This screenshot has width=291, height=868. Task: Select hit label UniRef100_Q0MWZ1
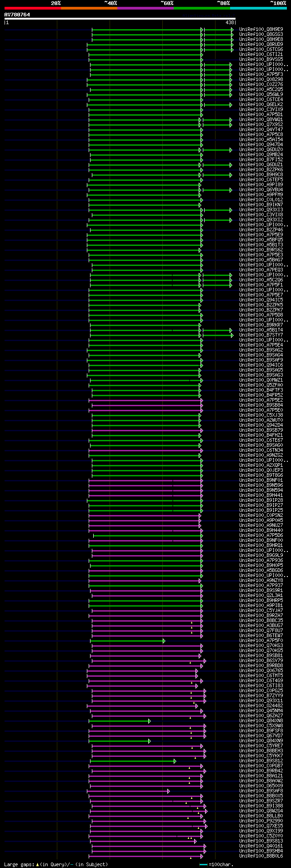pos(261,380)
